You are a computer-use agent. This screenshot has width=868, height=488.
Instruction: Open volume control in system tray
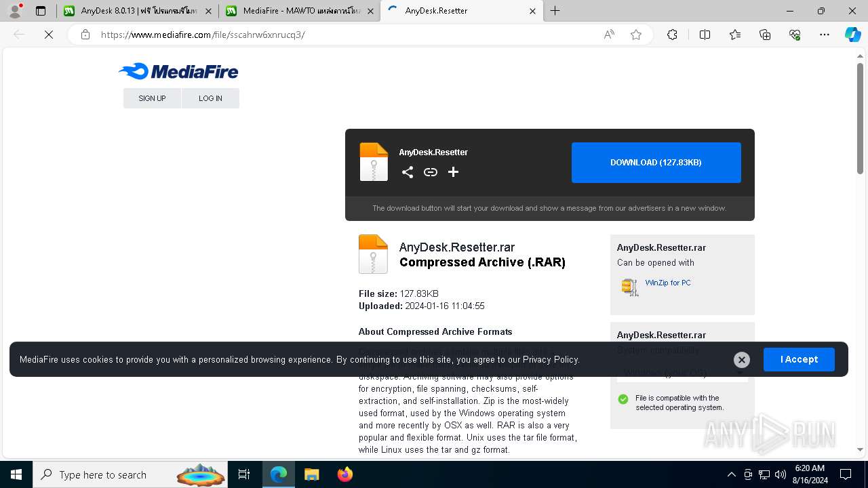click(x=781, y=474)
